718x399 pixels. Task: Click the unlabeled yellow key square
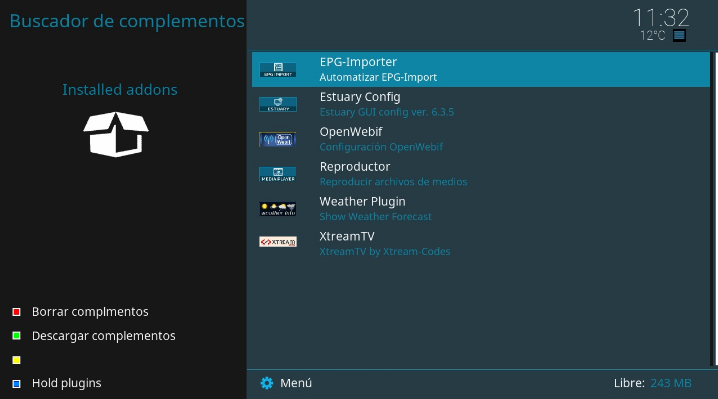[x=16, y=360]
